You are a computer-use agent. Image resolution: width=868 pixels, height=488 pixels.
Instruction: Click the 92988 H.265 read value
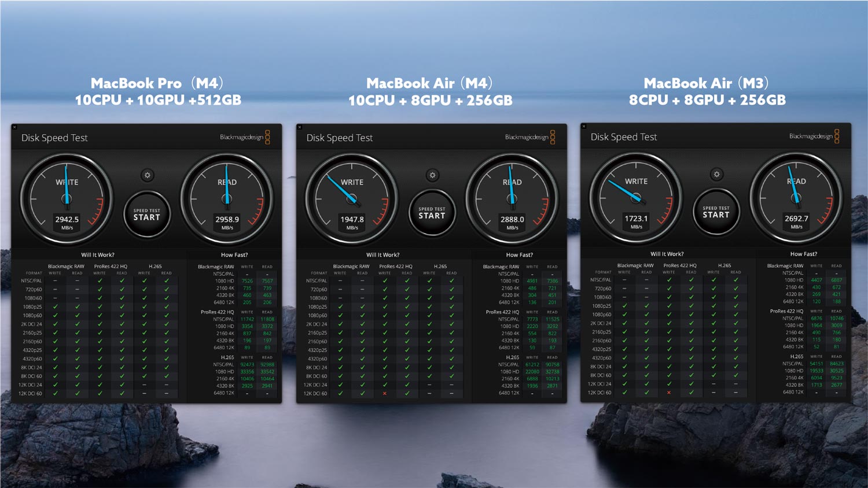267,365
